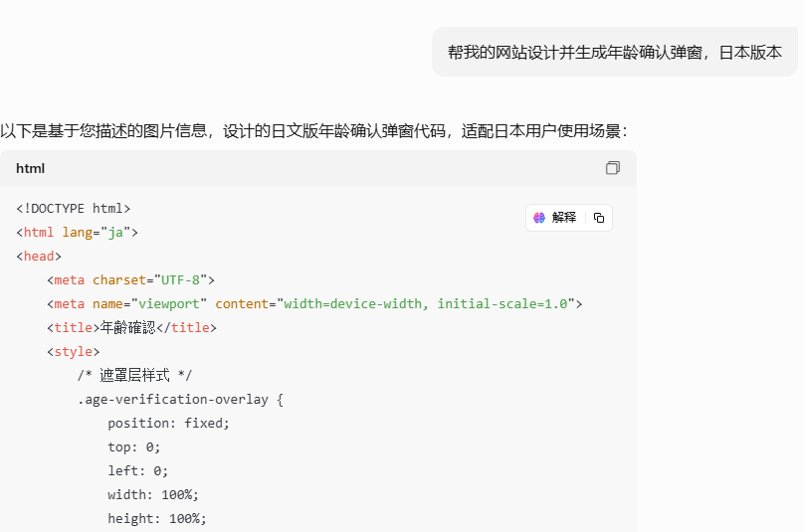The height and width of the screenshot is (532, 804).
Task: Click the meta viewport line
Action: 314,304
